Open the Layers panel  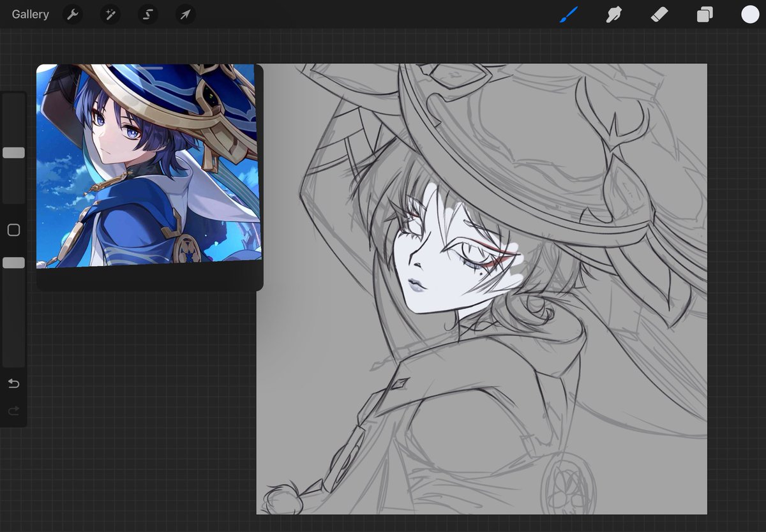[705, 14]
